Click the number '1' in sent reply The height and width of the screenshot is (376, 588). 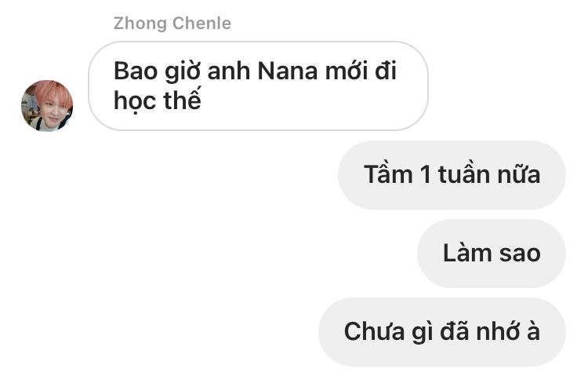[425, 175]
